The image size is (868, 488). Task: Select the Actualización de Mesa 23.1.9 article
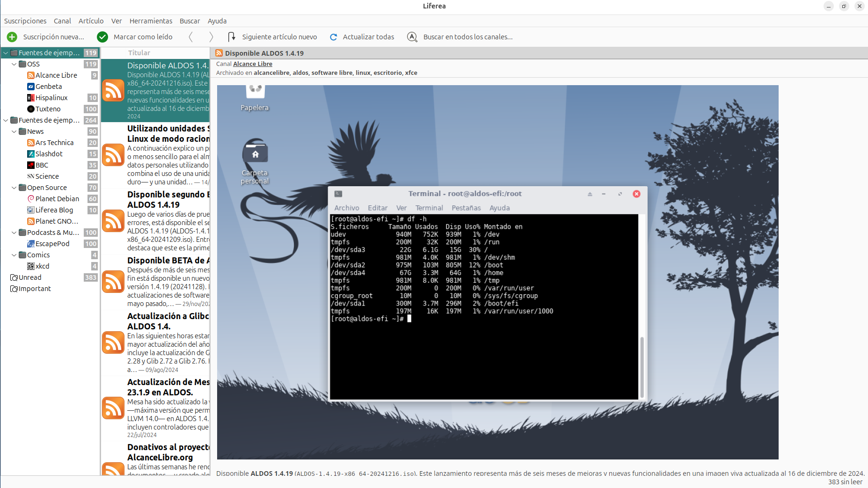point(155,408)
